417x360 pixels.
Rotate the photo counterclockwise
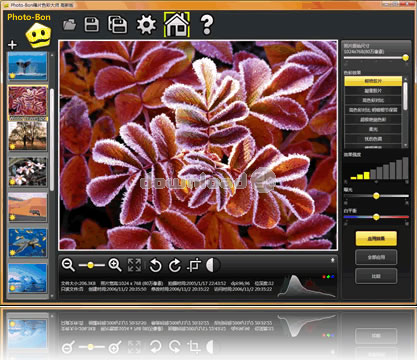pos(155,266)
